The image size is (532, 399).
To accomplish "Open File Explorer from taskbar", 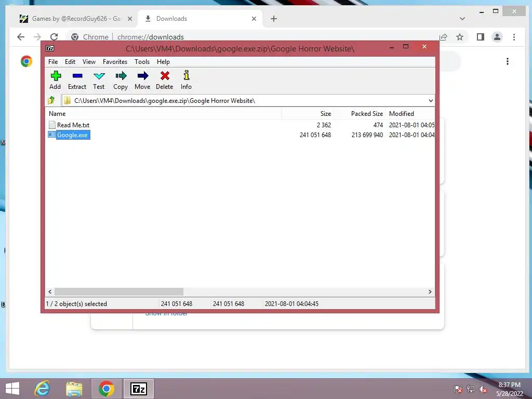I will tap(74, 389).
